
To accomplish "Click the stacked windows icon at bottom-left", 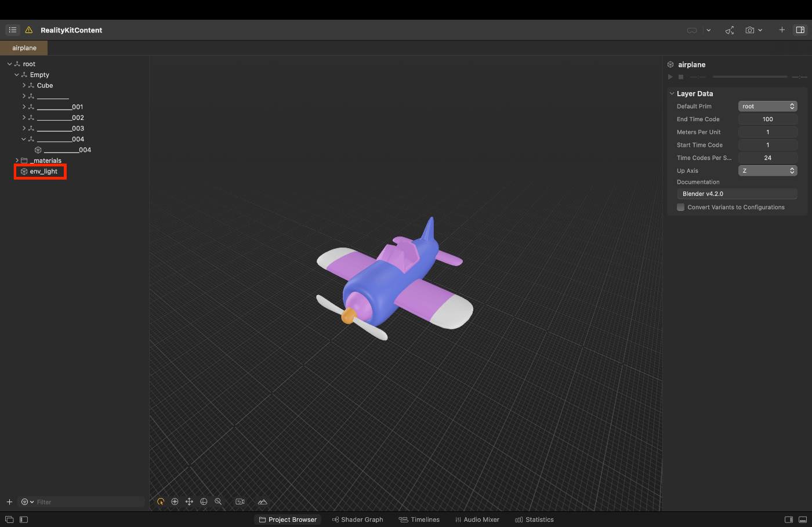I will (9, 519).
